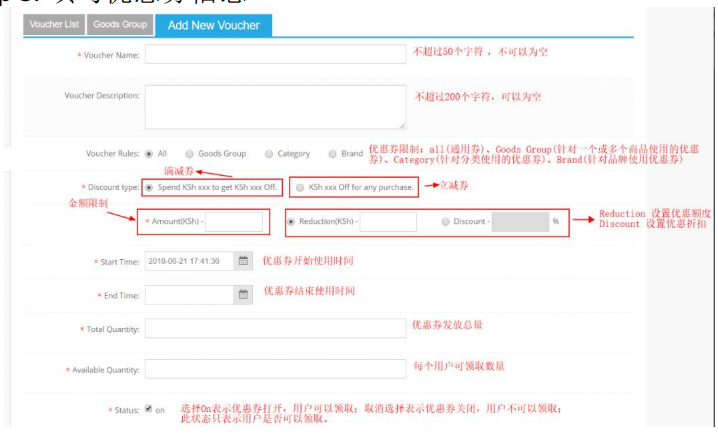Toggle the Status on checkbox
The height and width of the screenshot is (436, 718).
click(x=148, y=409)
